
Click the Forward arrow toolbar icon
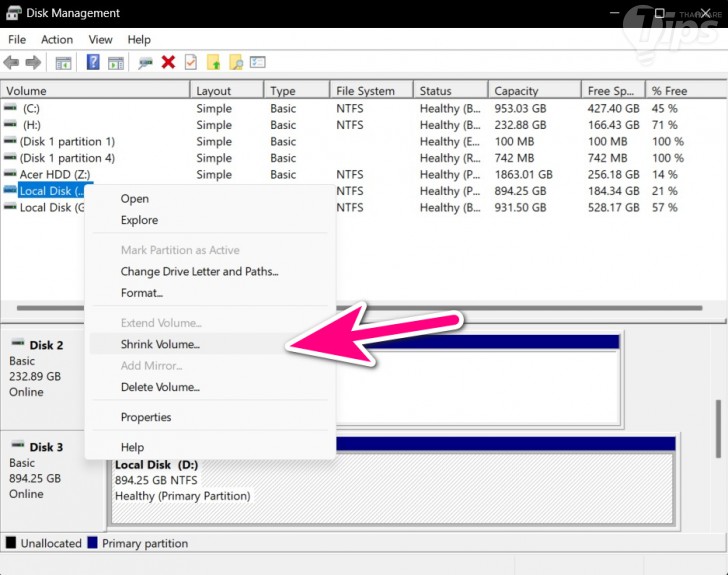(x=33, y=62)
